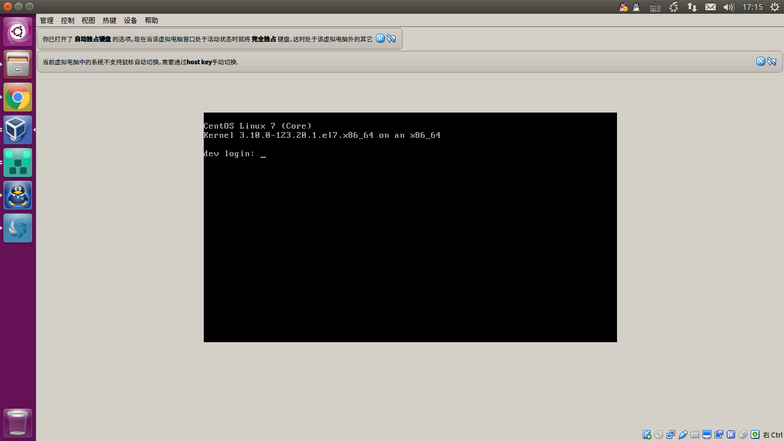Click the hard disk activity status icon
This screenshot has height=441, width=784.
(646, 434)
